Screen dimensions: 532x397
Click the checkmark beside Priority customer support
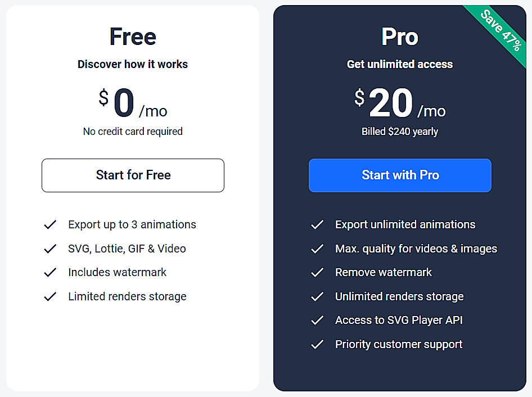pos(317,344)
